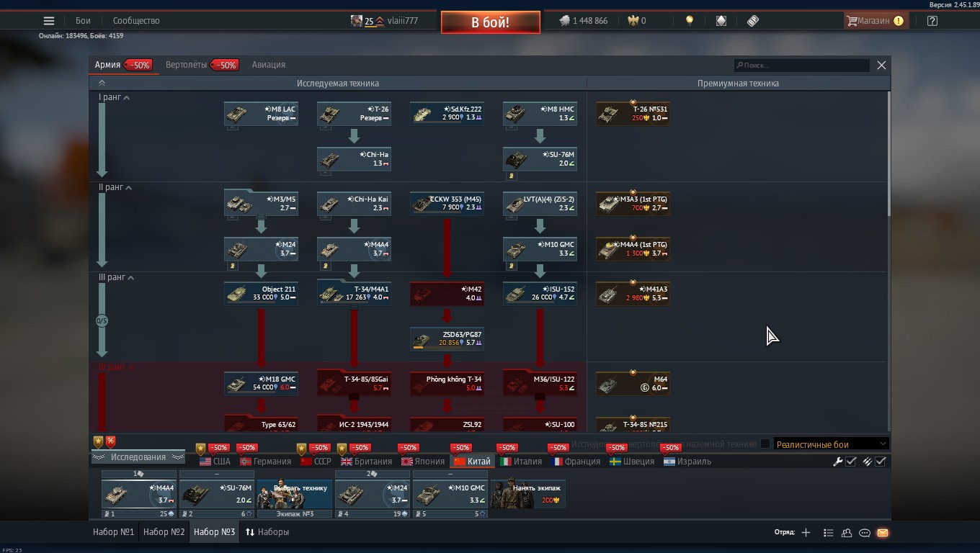Image resolution: width=980 pixels, height=553 pixels.
Task: Open the hamburger main menu
Action: coord(49,21)
